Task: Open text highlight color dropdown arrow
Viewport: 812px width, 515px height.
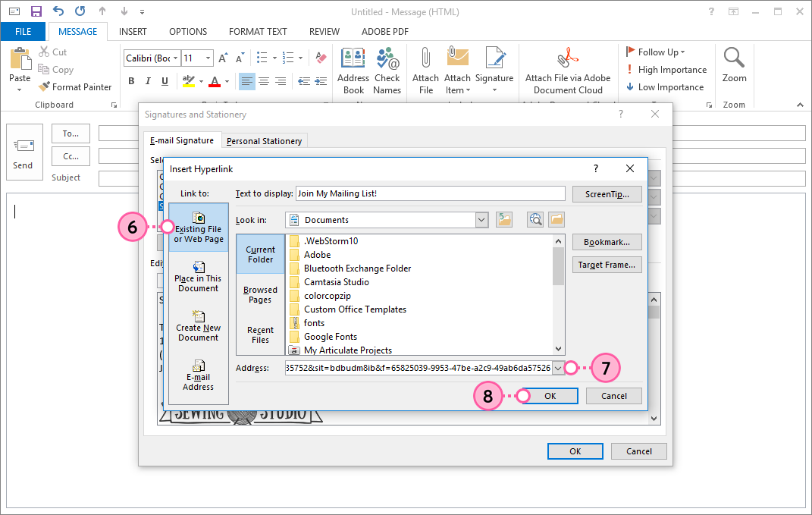Action: coord(201,81)
